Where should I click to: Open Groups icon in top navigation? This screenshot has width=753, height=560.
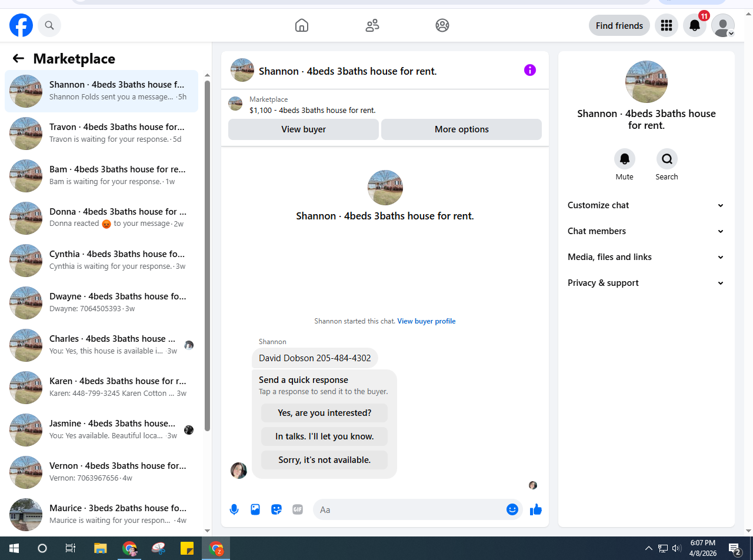(x=442, y=25)
